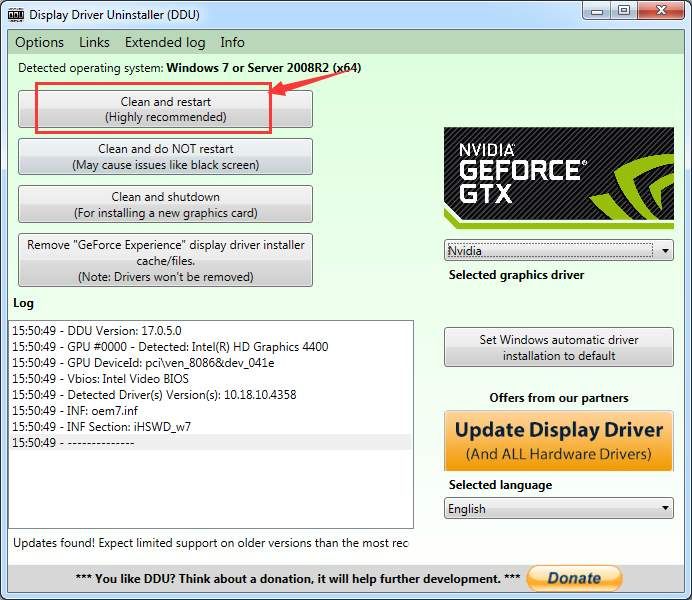692x600 pixels.
Task: Open the Links menu
Action: coord(94,42)
